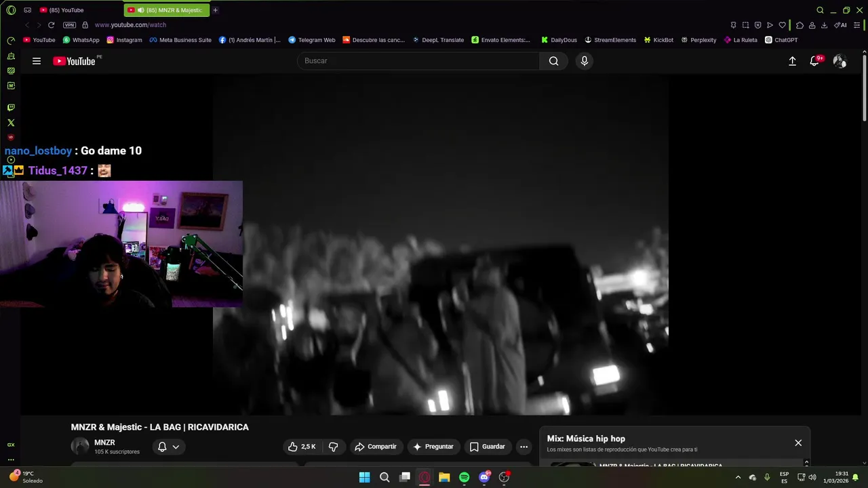Open Spotify from the taskbar
Image resolution: width=868 pixels, height=488 pixels.
click(x=464, y=477)
